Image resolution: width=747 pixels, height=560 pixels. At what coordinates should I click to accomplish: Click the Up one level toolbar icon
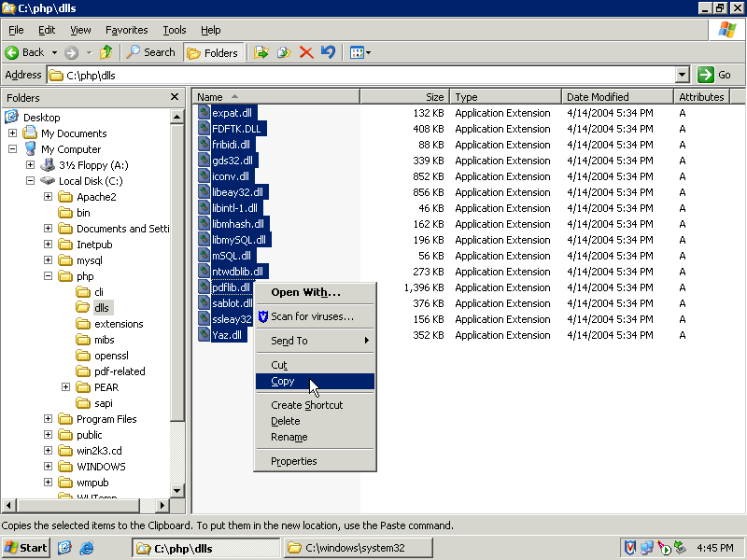coord(106,52)
